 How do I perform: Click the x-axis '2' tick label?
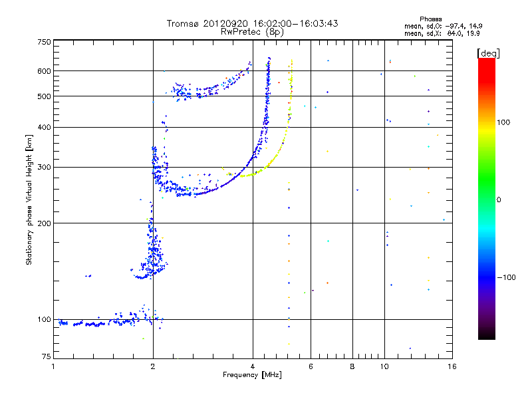153,366
